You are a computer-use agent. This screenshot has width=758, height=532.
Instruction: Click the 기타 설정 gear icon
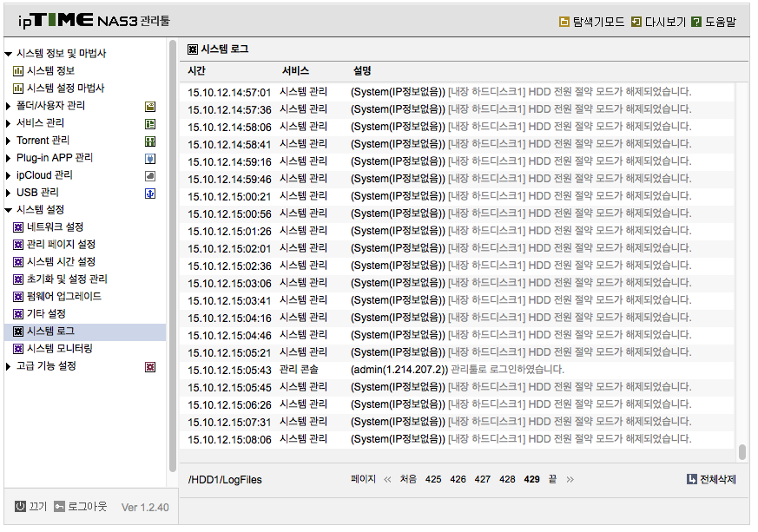tap(18, 314)
